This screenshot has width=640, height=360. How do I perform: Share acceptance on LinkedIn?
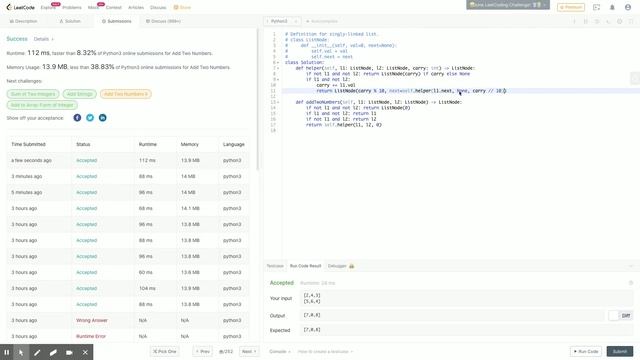click(x=102, y=118)
